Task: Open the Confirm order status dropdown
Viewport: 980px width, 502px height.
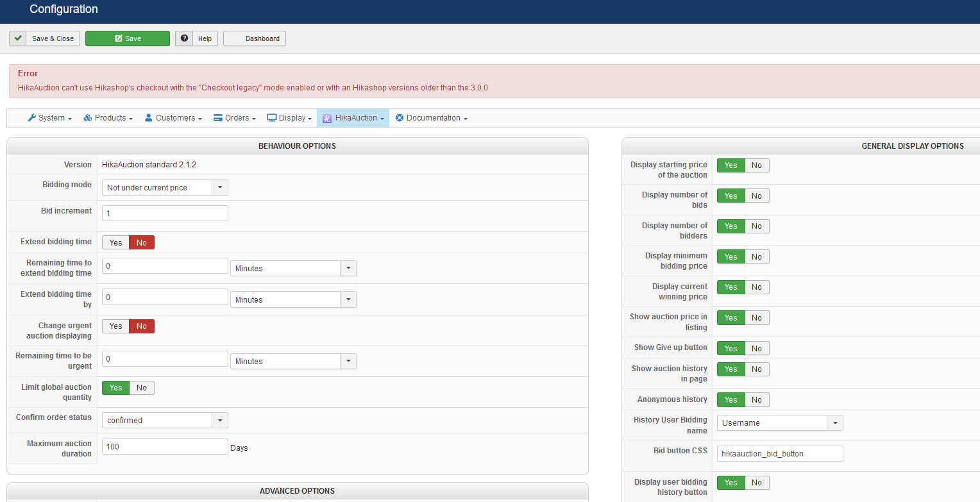Action: coord(165,420)
